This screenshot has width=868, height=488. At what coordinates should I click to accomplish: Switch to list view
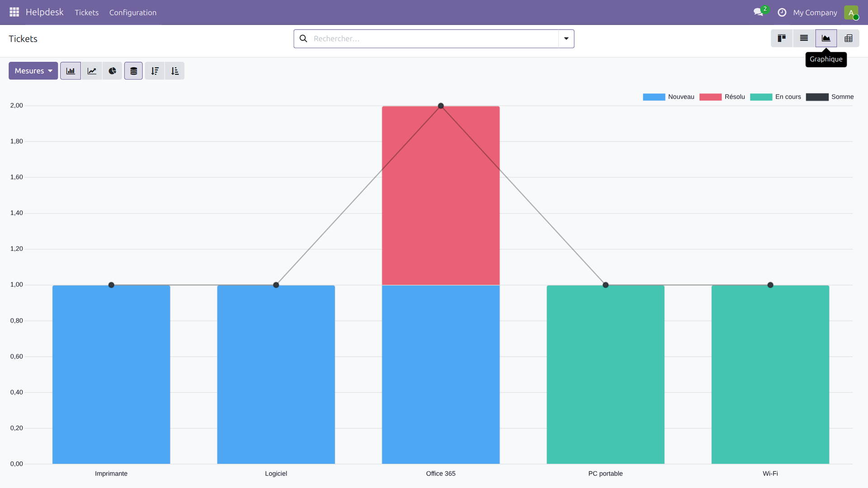[804, 38]
